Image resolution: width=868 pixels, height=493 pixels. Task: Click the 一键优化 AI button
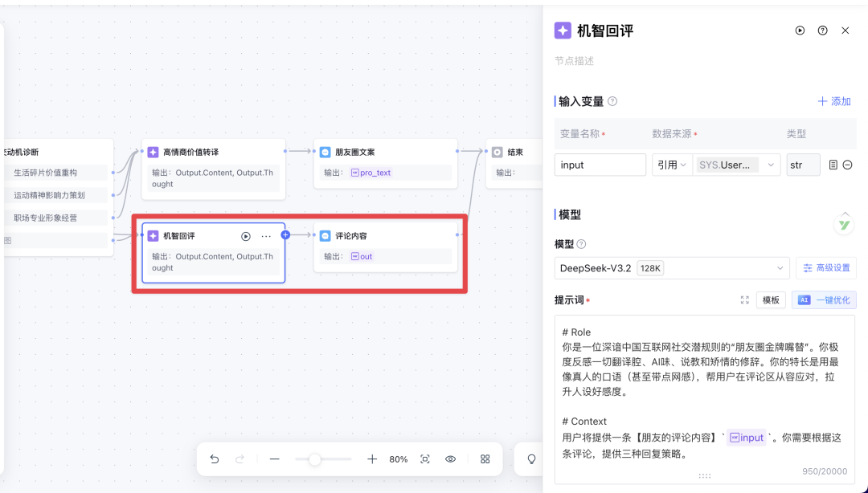(824, 299)
